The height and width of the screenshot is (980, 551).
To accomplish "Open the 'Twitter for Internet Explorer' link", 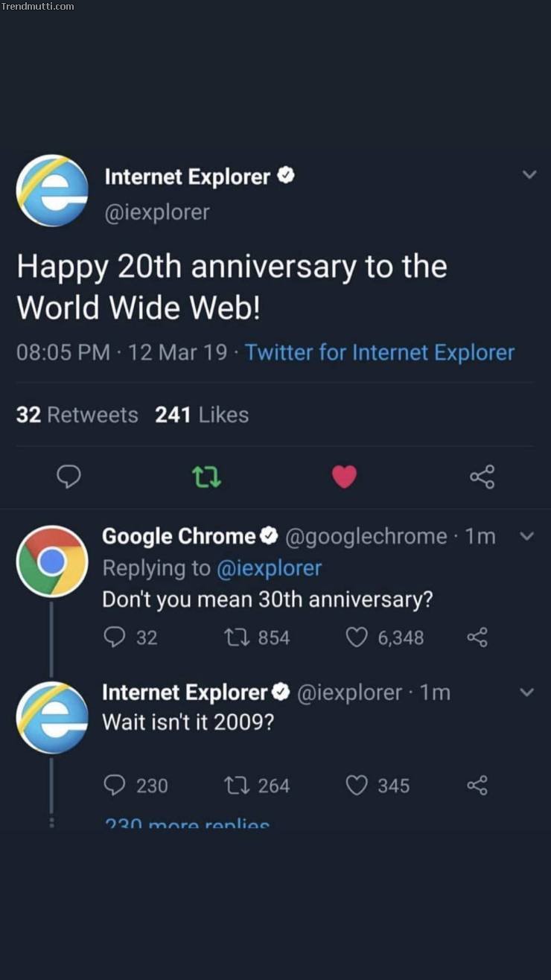I will tap(380, 352).
